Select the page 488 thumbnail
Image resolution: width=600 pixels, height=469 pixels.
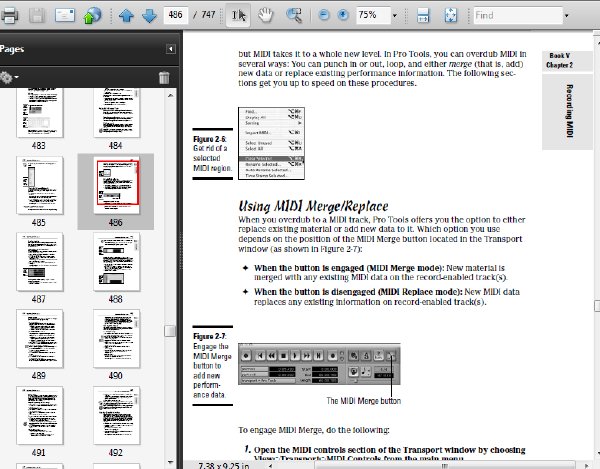[x=116, y=262]
